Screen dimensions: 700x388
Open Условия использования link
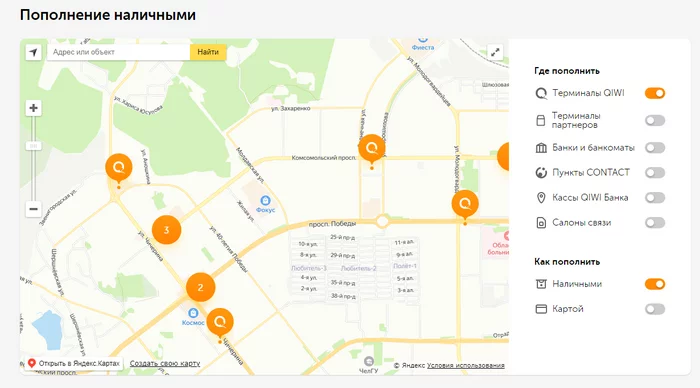[466, 365]
